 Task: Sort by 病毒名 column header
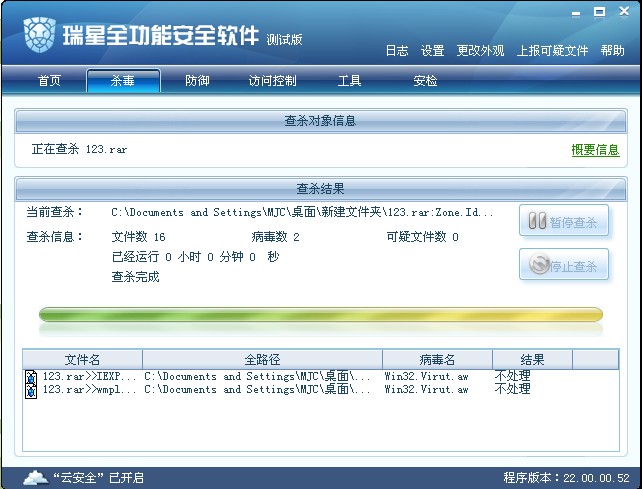[x=437, y=360]
